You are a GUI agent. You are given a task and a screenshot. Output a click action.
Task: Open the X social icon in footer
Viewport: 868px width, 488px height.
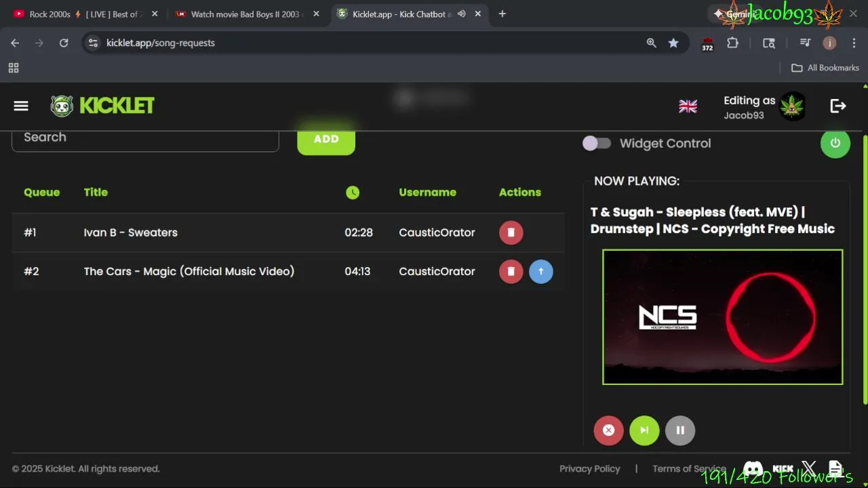coord(809,468)
